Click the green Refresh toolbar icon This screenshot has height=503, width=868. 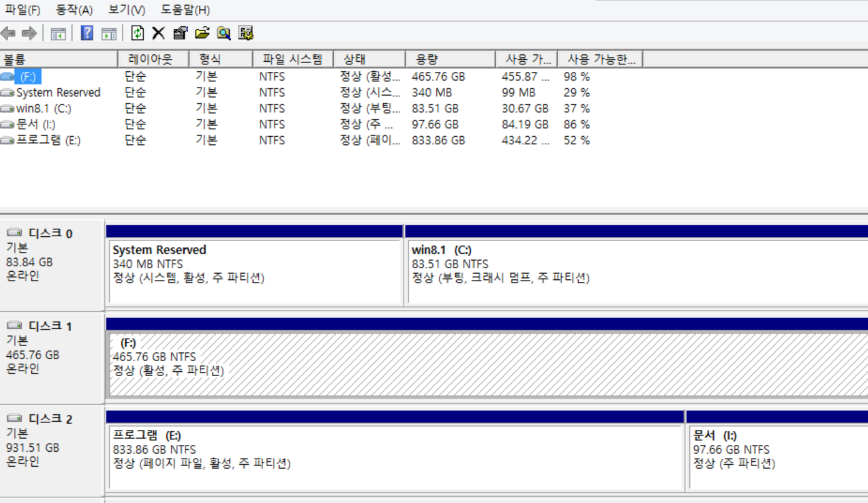click(137, 33)
